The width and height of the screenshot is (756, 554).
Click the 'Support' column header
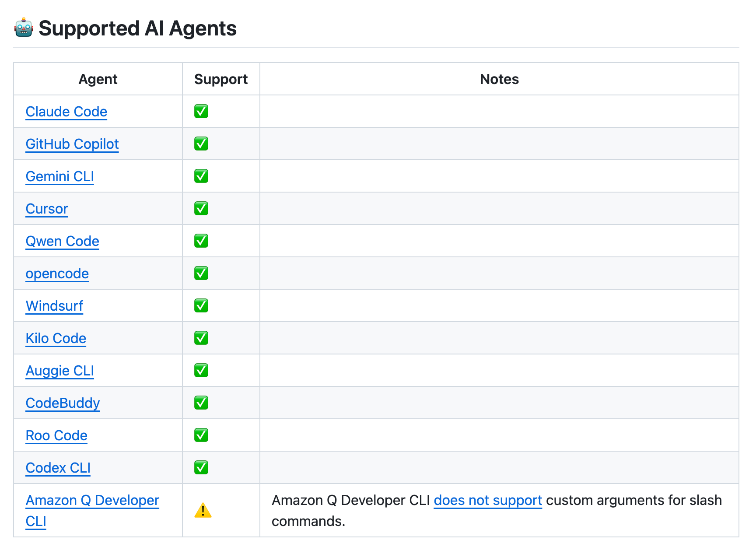[x=221, y=79]
